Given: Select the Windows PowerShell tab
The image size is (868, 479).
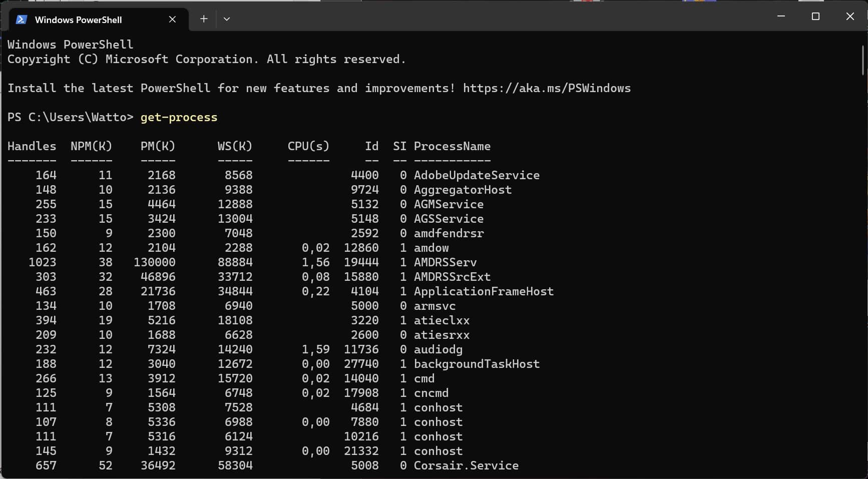Looking at the screenshot, I should pyautogui.click(x=79, y=20).
